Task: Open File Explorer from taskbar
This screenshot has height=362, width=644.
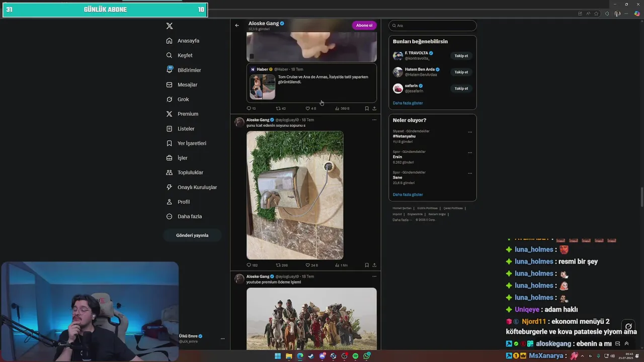Action: pos(289,356)
